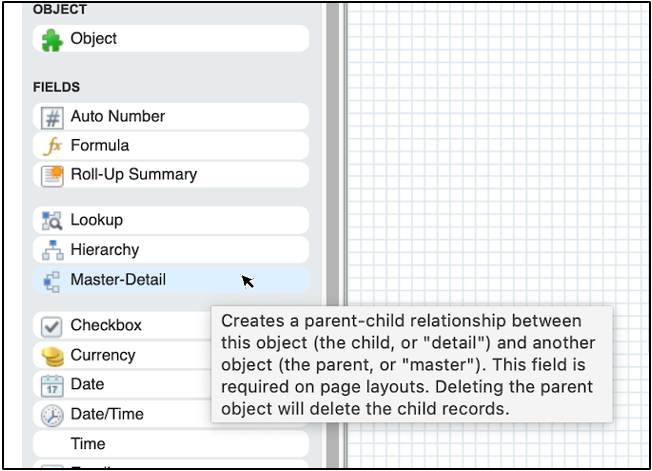Choose the Roll-Up Summary label
The width and height of the screenshot is (652, 471).
pyautogui.click(x=133, y=175)
